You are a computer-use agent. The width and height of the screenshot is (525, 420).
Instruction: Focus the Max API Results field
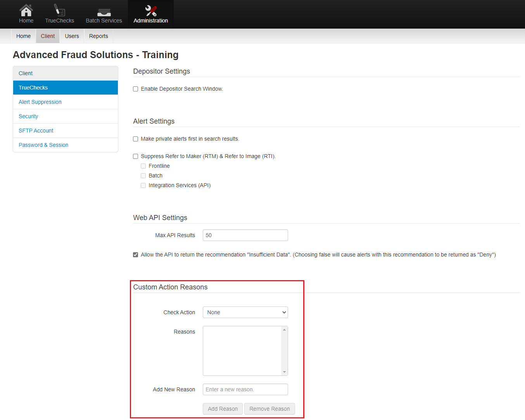coord(245,235)
